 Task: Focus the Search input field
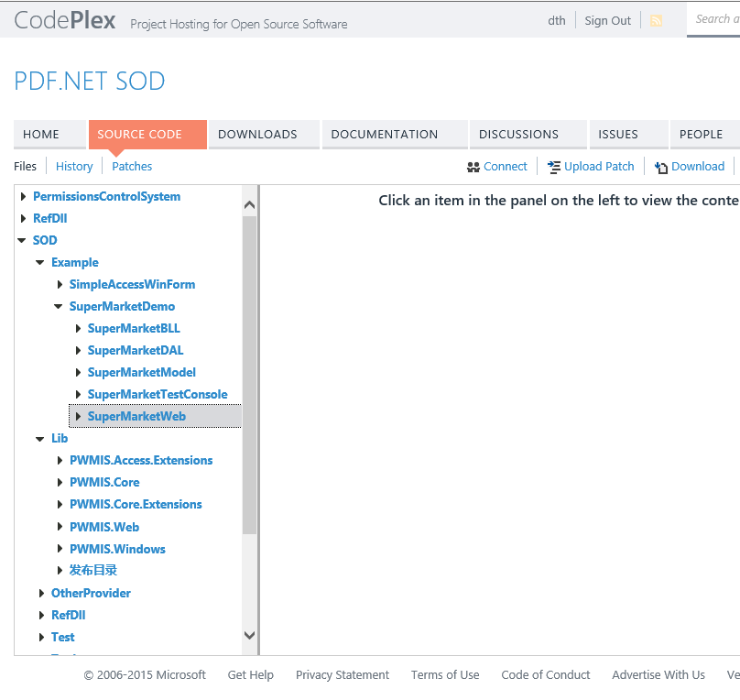point(714,19)
